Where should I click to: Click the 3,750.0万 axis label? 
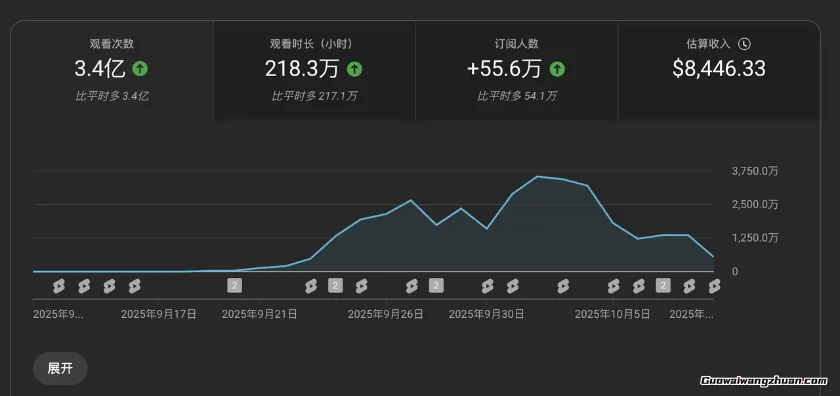point(755,171)
